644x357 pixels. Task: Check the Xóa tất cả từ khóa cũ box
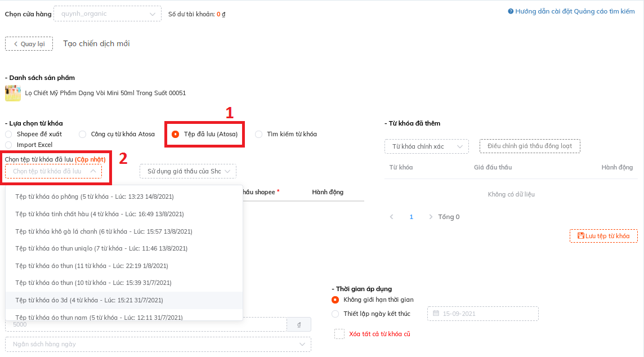[x=339, y=334]
